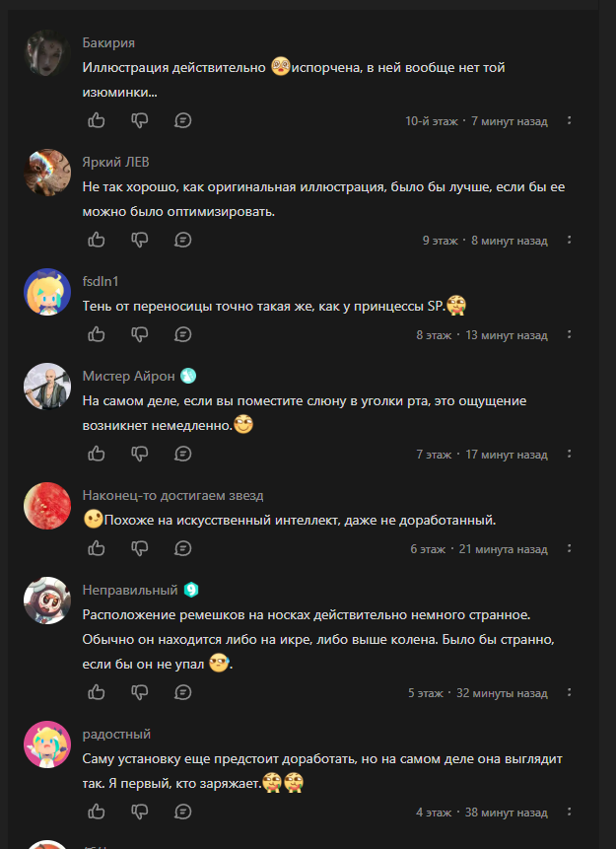
Task: Open more options for the 4 этаж comment
Action: [569, 812]
